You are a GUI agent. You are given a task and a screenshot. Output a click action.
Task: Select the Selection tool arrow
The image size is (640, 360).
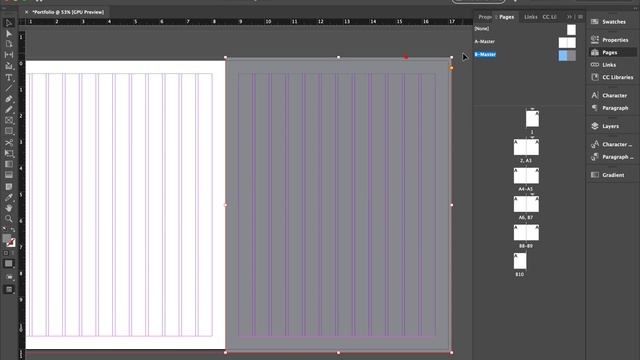pos(9,23)
